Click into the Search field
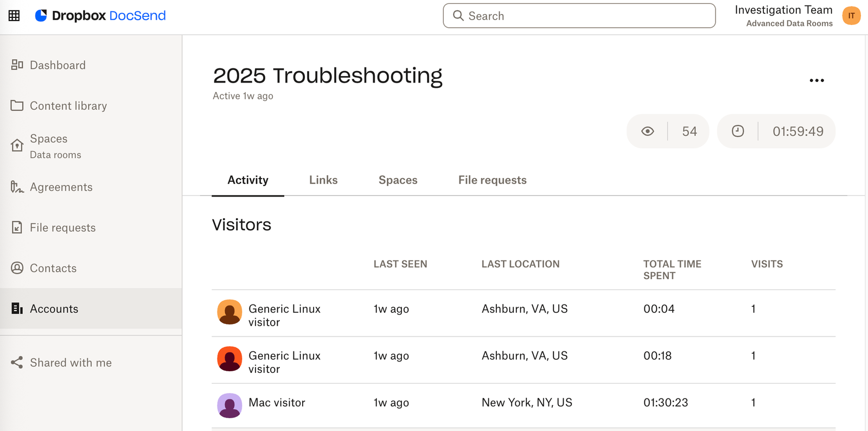The height and width of the screenshot is (431, 868). (x=579, y=16)
